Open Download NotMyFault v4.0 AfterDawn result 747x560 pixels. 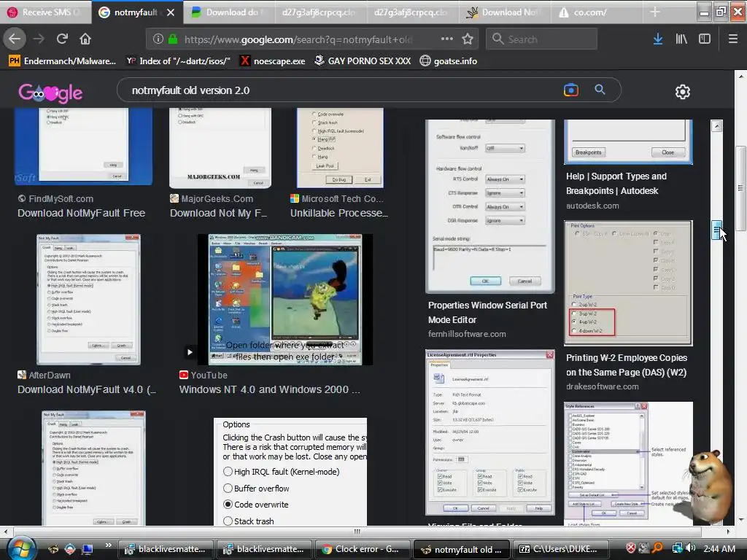point(87,389)
